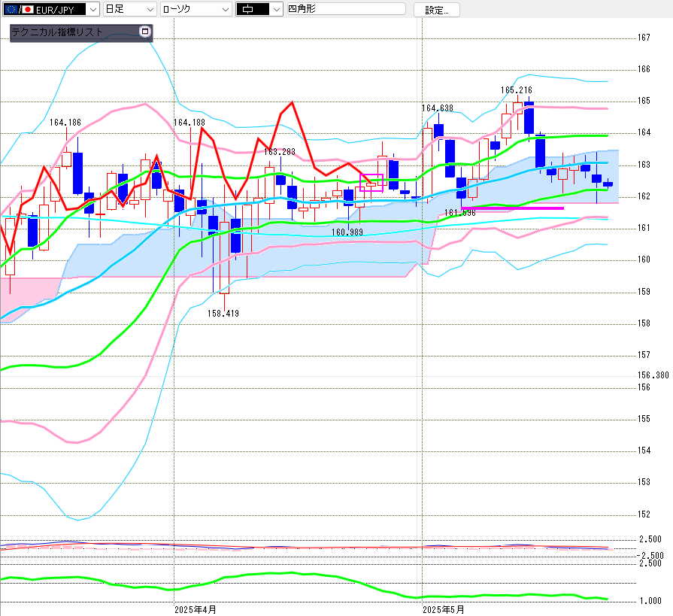This screenshot has width=673, height=616.
Task: Click the 156.380 price axis marker
Action: click(653, 375)
